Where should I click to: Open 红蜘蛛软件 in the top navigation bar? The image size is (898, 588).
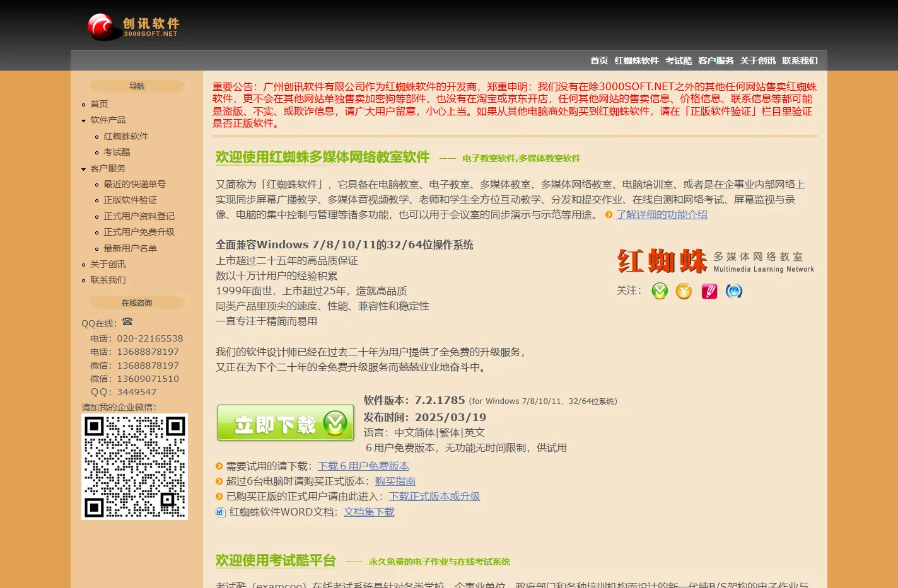[637, 61]
